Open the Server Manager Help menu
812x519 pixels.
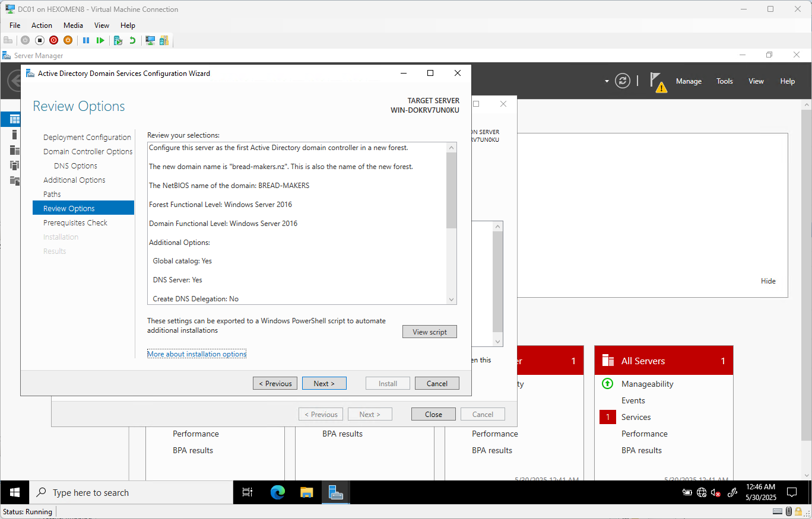[788, 81]
